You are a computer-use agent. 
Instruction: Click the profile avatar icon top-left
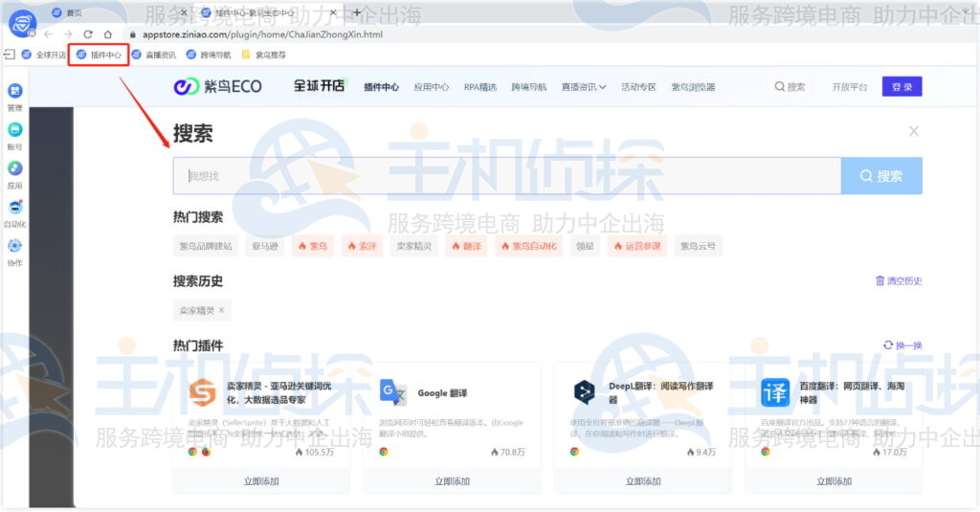[x=23, y=24]
